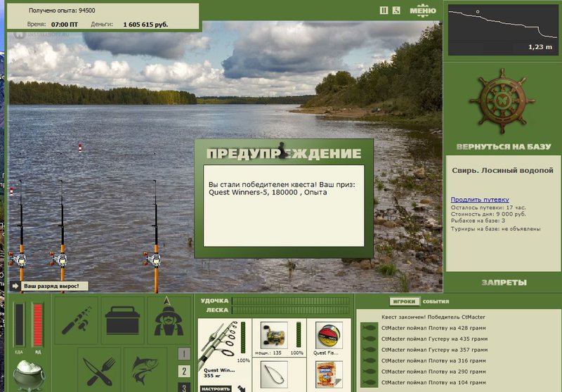Click the rightmost fishing rod reel
562x392 pixels.
(x=153, y=260)
